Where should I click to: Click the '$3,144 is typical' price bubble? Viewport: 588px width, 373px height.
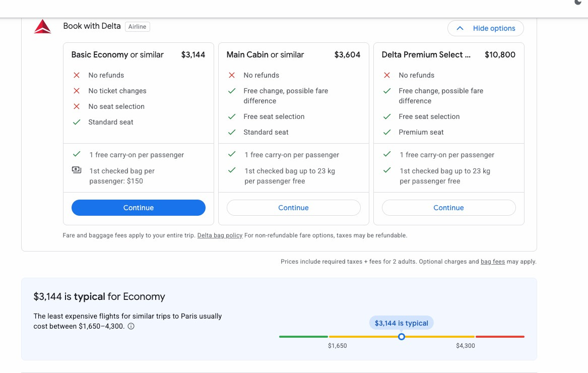tap(402, 323)
